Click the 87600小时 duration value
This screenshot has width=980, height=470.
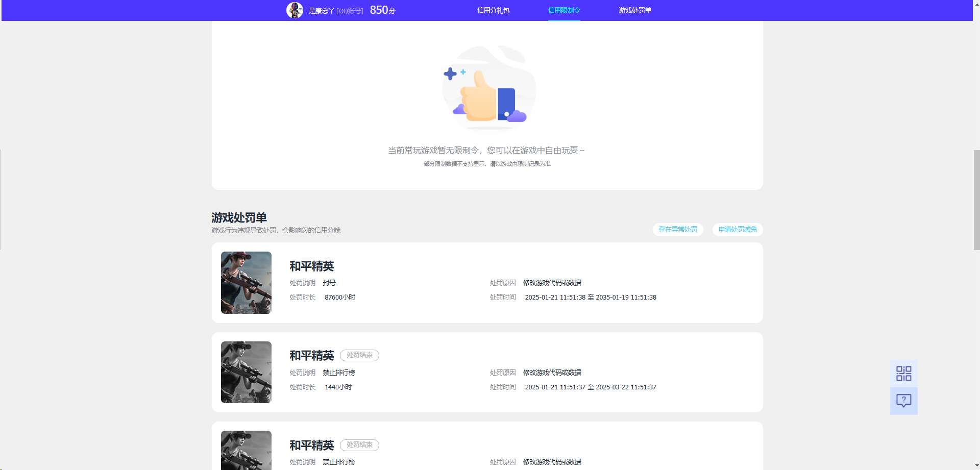340,297
